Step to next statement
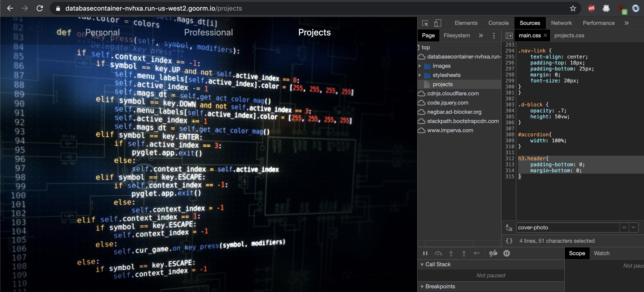 476,254
